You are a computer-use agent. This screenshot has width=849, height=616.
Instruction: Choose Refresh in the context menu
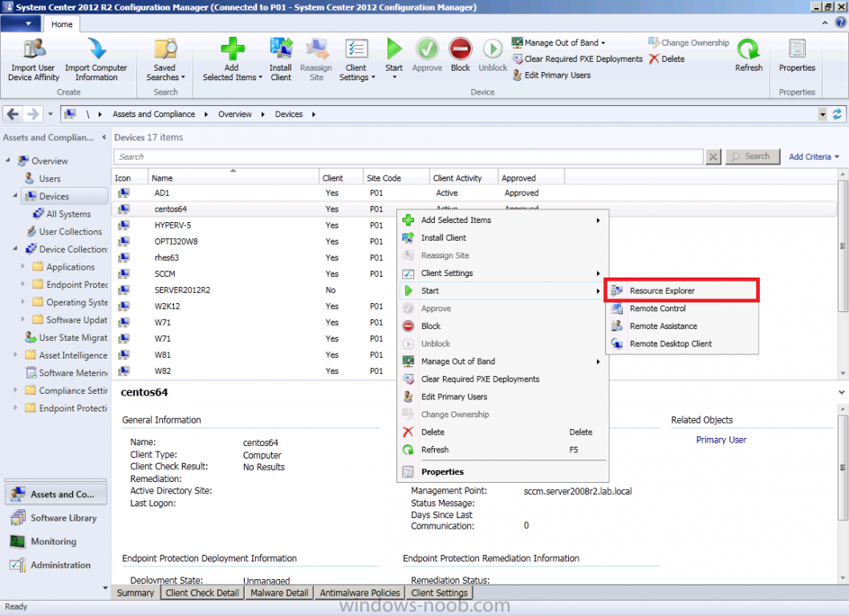(x=502, y=450)
